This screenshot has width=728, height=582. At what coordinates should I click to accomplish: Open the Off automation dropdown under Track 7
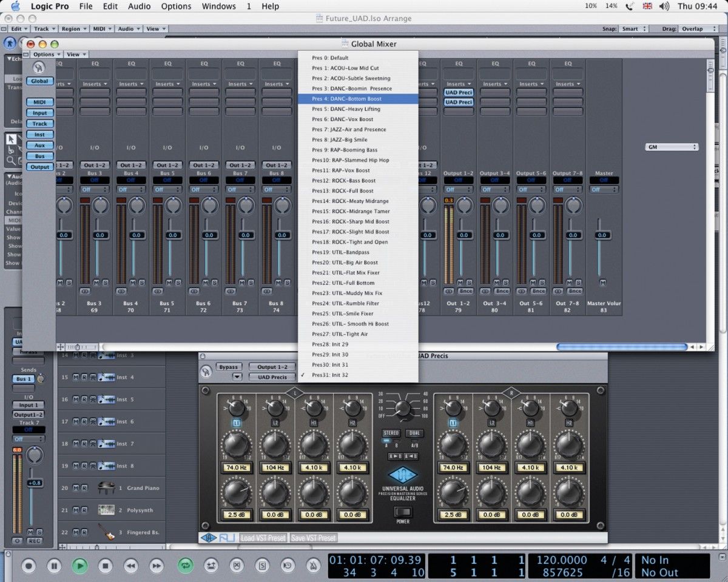pos(28,439)
